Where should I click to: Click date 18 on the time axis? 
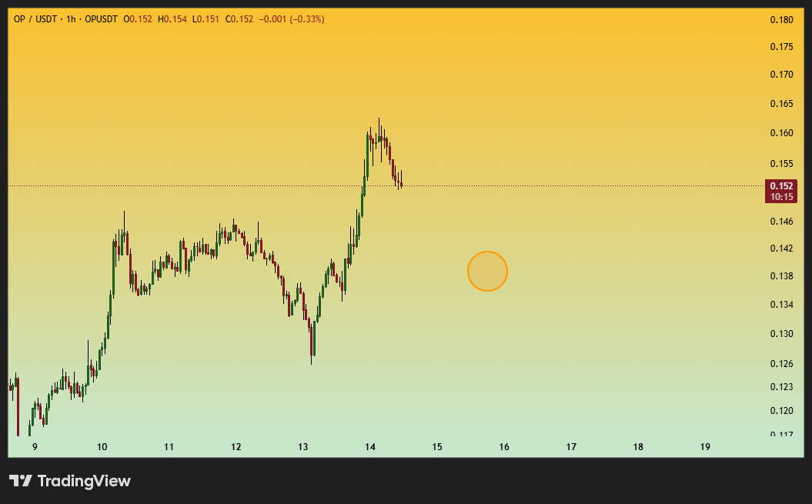[638, 447]
